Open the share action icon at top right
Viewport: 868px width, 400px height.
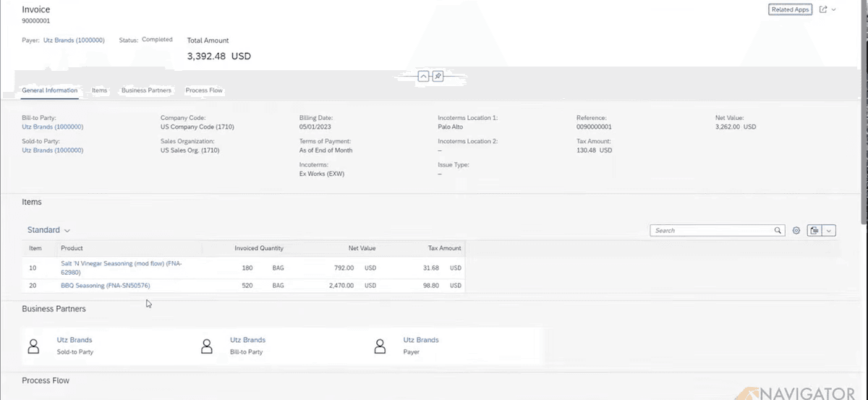tap(823, 9)
